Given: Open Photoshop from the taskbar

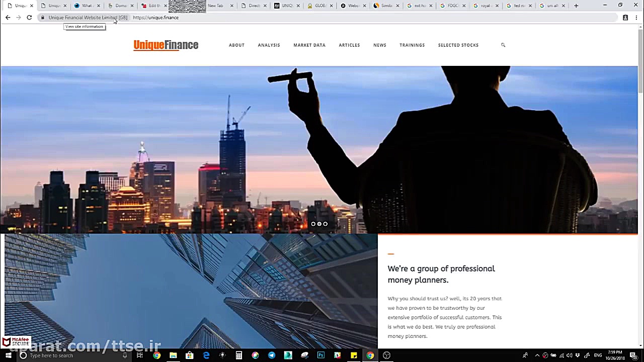Looking at the screenshot, I should coord(321,355).
